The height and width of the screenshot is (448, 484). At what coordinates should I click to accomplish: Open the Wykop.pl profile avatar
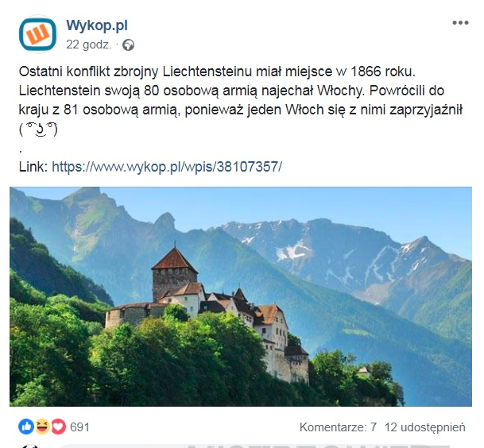coord(37,35)
